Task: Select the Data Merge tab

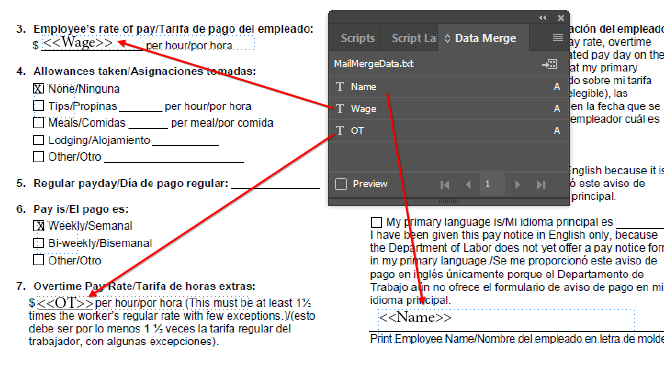Action: click(x=485, y=38)
